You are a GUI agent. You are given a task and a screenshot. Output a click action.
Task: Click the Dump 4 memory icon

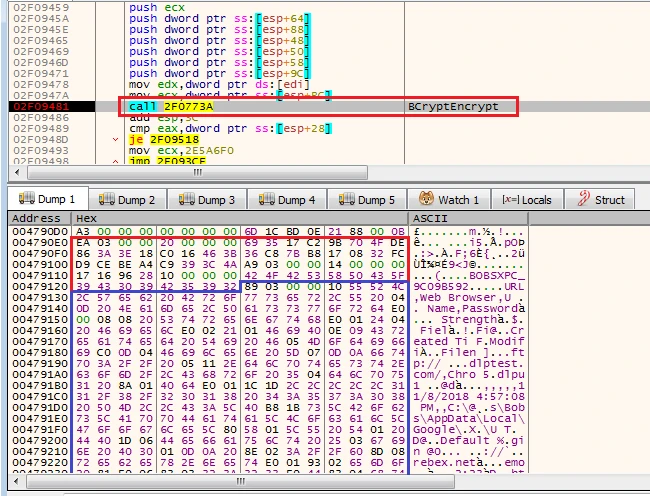pyautogui.click(x=267, y=199)
